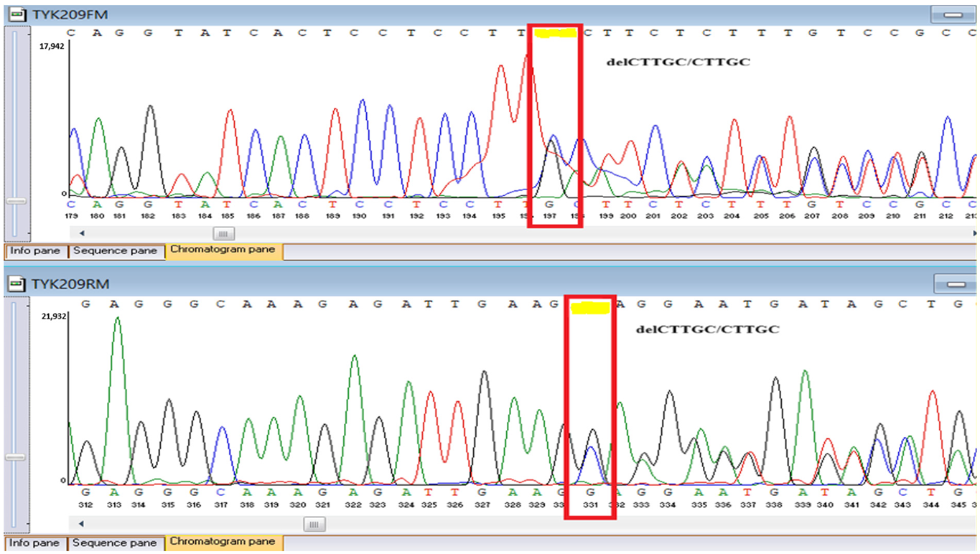Screen dimensions: 980x554
Task: Click horizontal scrollbar thumb in TYK209FM
Action: tap(223, 233)
